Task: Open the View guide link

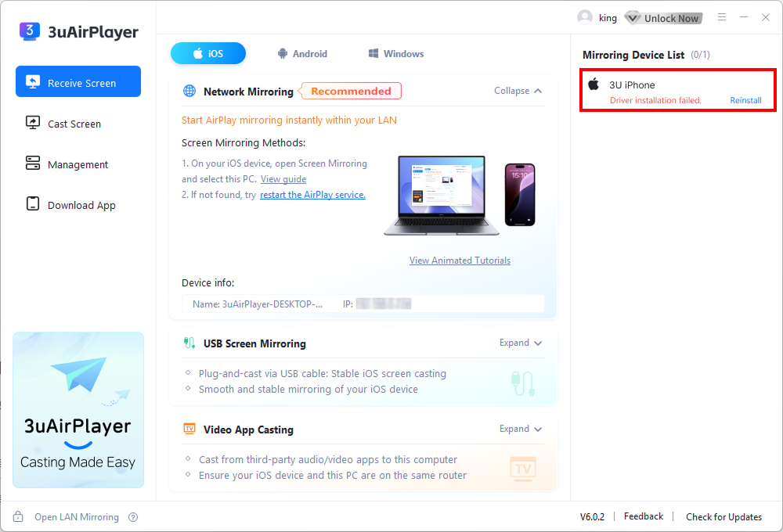Action: pos(283,179)
